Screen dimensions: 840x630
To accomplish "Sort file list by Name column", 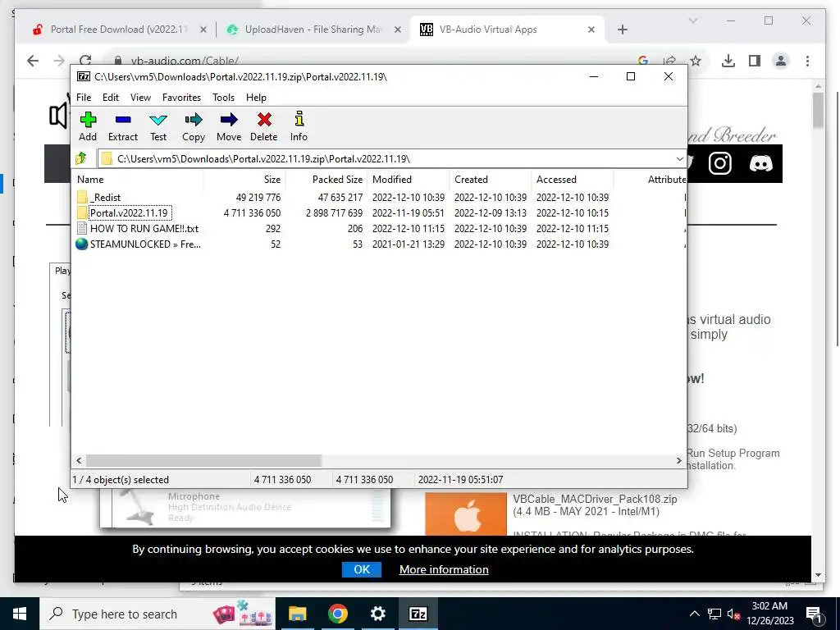I will tap(138, 180).
